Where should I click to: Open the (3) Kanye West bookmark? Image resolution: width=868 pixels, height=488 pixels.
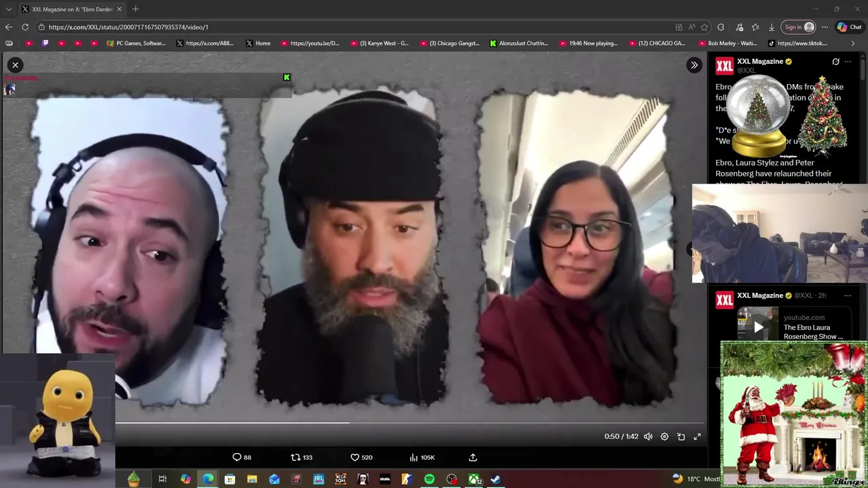click(x=379, y=43)
